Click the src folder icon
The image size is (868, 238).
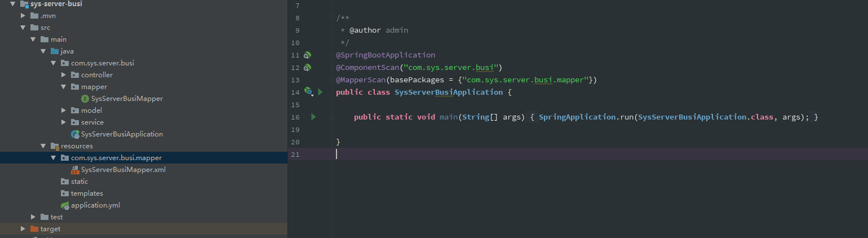click(x=34, y=28)
